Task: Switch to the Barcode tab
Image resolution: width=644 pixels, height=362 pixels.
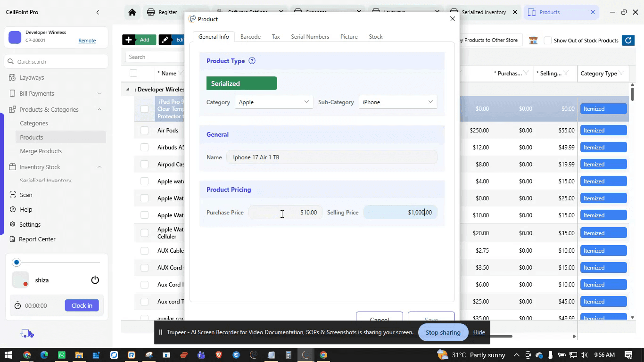Action: [250, 37]
